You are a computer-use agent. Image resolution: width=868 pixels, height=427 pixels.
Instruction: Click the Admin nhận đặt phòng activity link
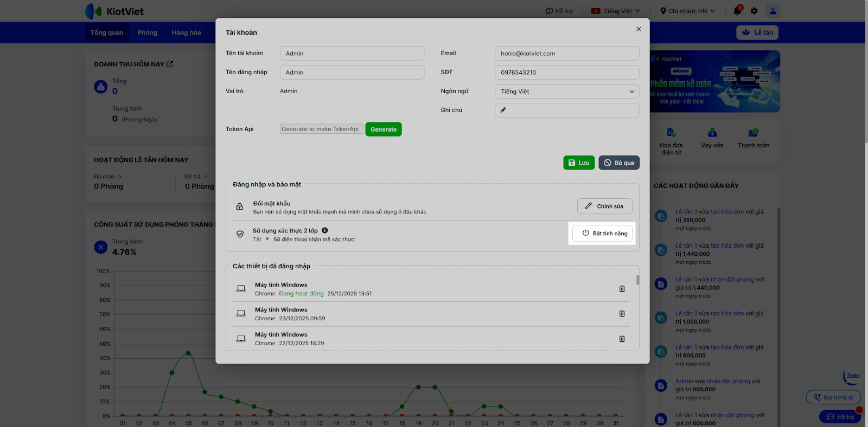(718, 385)
